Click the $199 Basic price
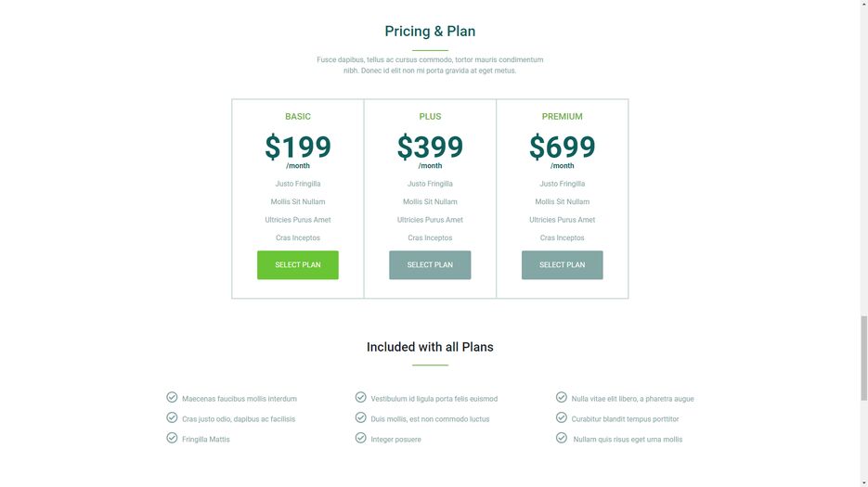 (x=298, y=147)
